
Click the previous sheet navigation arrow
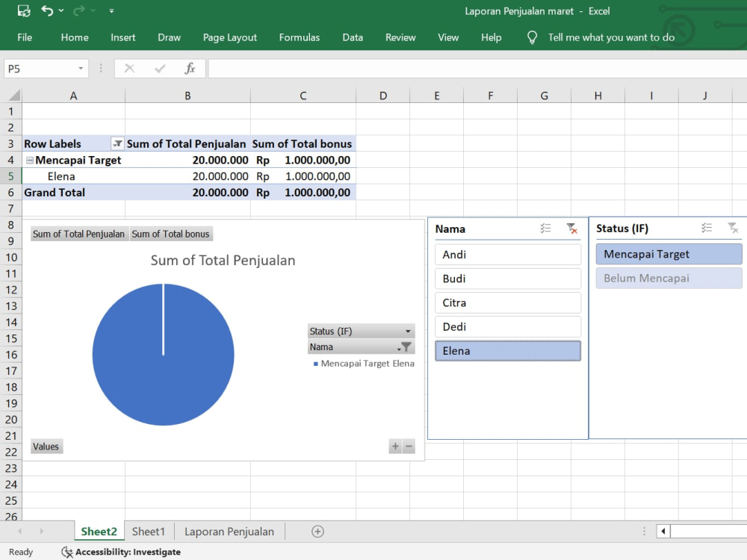click(x=19, y=531)
